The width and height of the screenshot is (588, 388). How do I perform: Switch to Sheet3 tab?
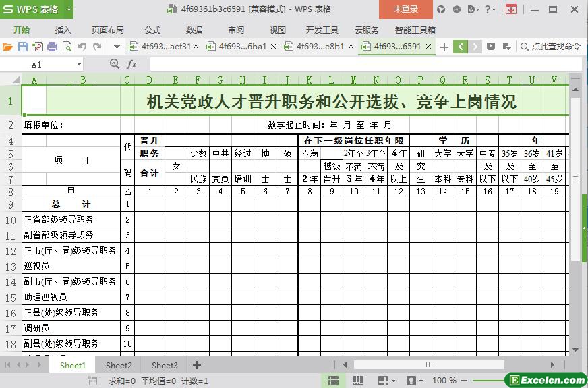(x=165, y=366)
